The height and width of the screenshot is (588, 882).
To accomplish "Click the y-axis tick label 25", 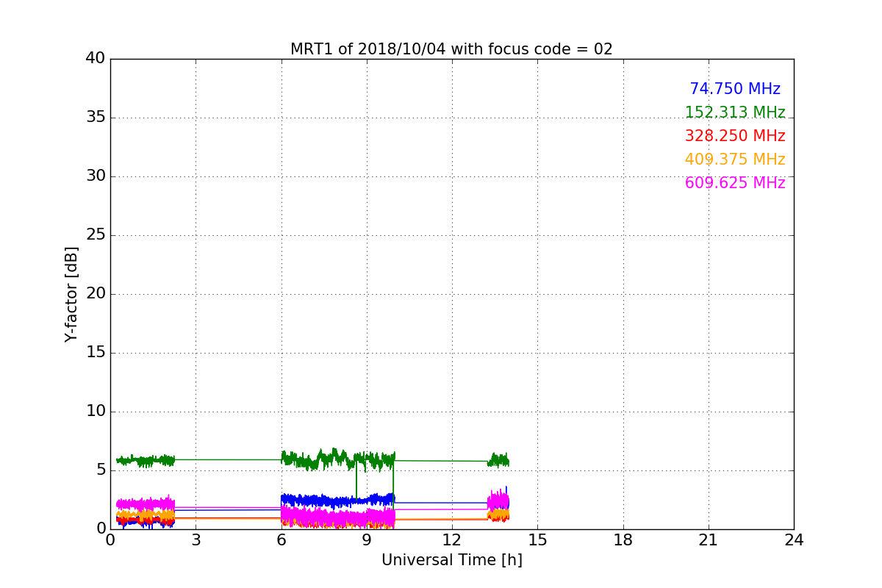I will click(96, 235).
